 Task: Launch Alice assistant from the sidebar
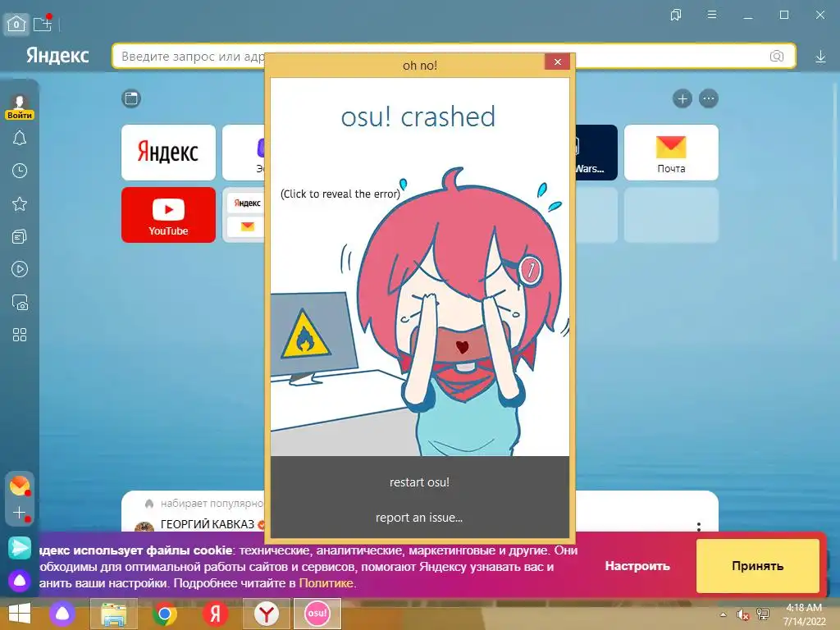click(20, 580)
